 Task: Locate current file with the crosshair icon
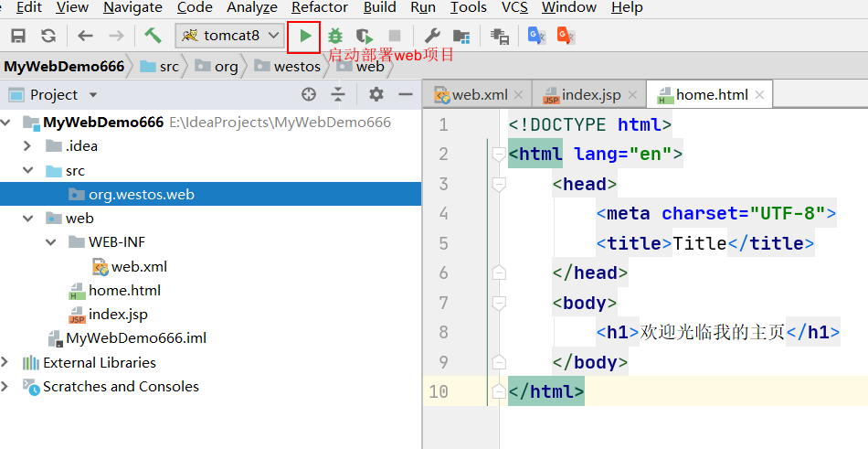coord(309,95)
